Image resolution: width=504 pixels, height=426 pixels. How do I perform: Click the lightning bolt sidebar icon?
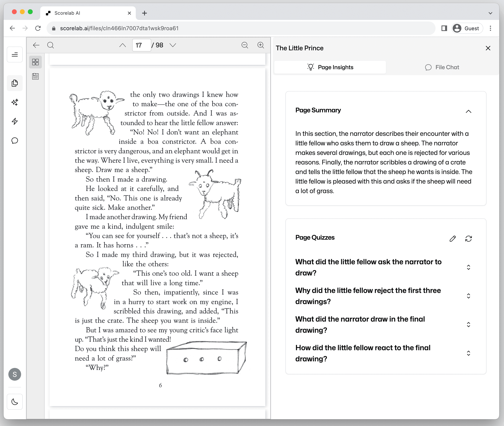tap(15, 121)
